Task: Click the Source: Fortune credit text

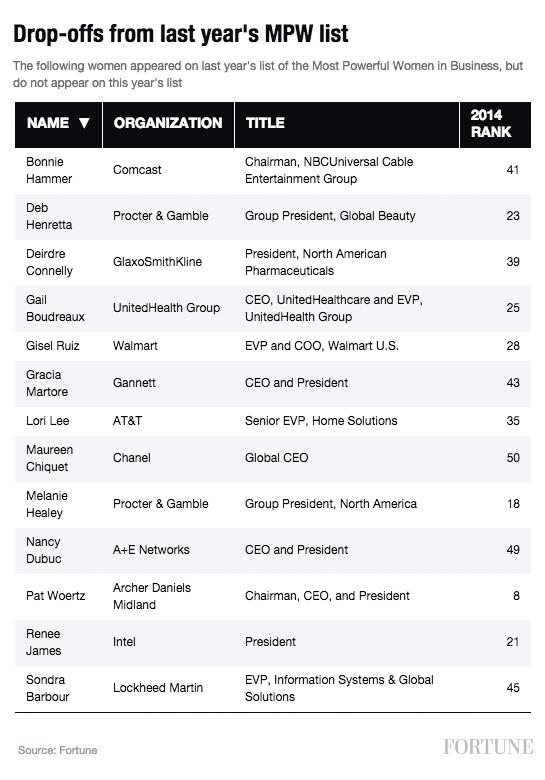Action: (x=58, y=750)
